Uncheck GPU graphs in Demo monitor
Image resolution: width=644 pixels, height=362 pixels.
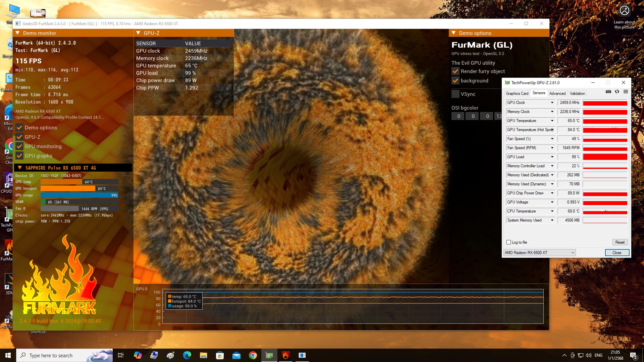pos(19,156)
